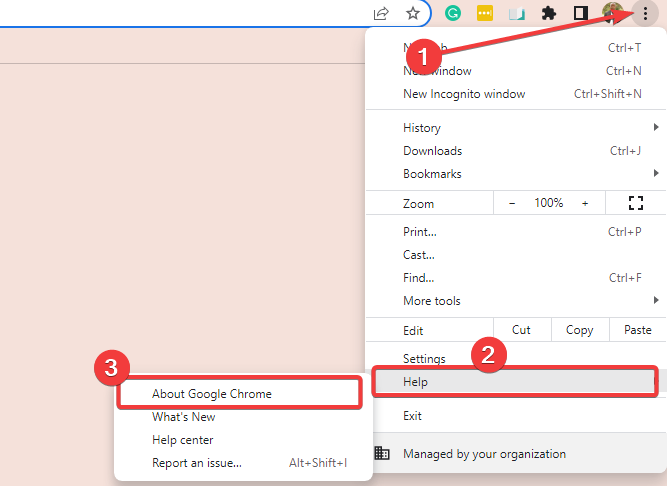Choose Report an issue...

(x=243, y=463)
